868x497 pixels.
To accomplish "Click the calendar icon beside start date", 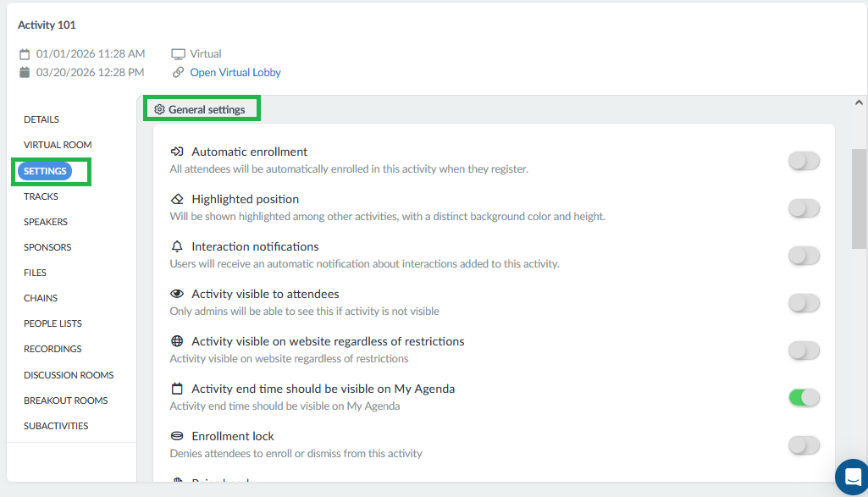I will (25, 54).
